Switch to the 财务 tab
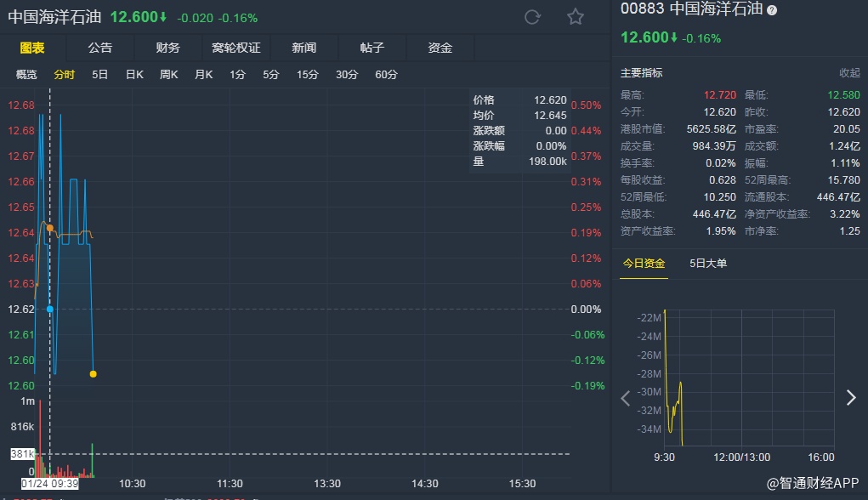The height and width of the screenshot is (500, 868). point(167,48)
